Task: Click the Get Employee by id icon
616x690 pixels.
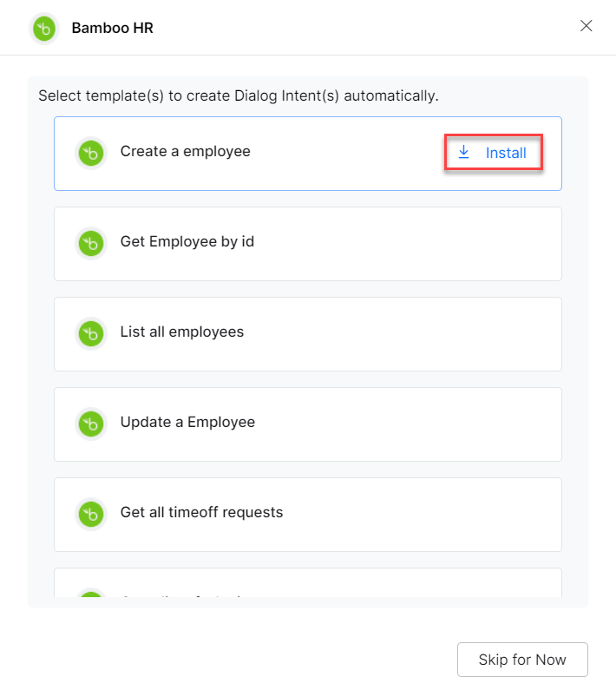Action: coord(90,243)
